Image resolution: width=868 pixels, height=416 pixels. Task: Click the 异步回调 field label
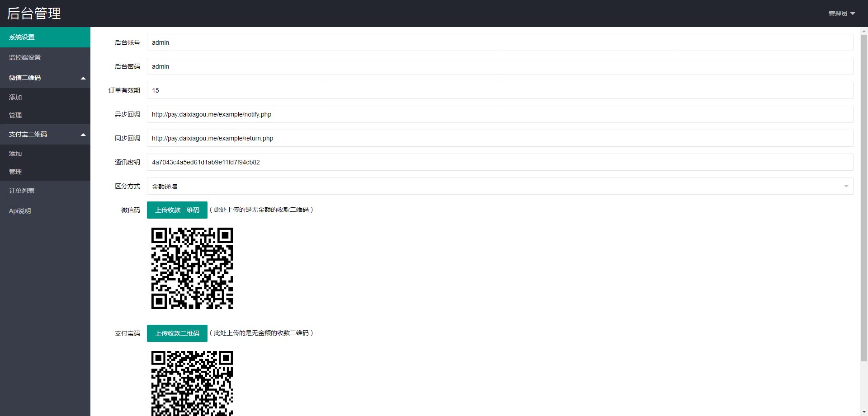(127, 114)
